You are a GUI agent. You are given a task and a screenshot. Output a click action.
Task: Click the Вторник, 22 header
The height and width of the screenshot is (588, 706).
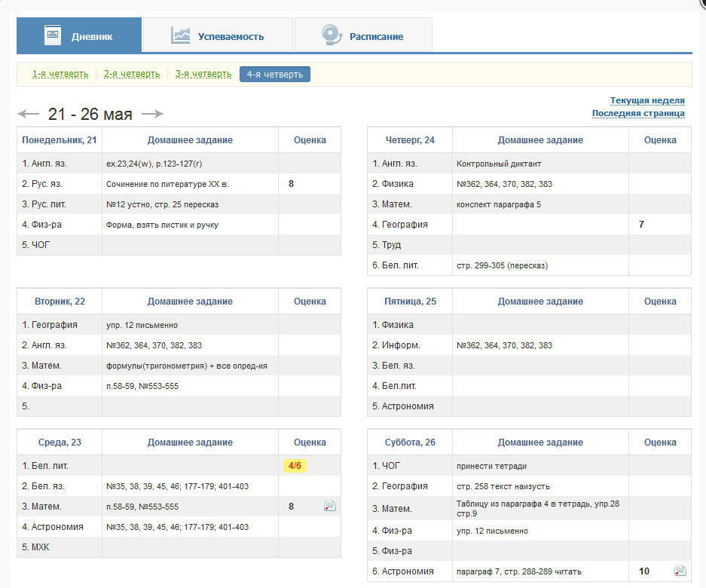60,302
